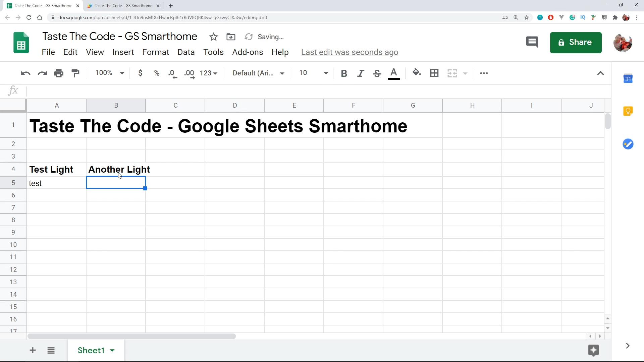Expand the side panel chevron at bottom right
This screenshot has width=644, height=362.
point(628,346)
